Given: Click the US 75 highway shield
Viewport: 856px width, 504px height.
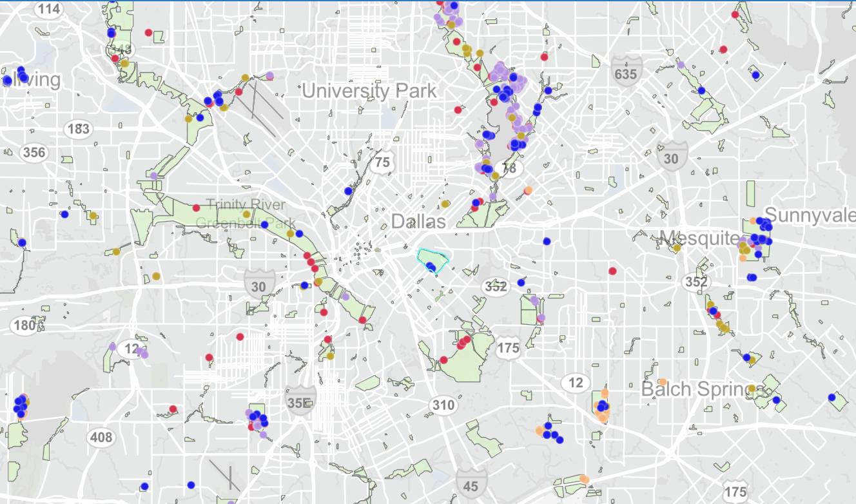Looking at the screenshot, I should click(x=383, y=161).
